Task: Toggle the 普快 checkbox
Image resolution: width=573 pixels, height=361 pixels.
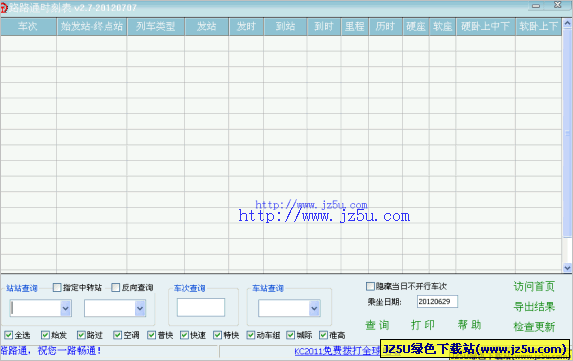Action: [152, 335]
